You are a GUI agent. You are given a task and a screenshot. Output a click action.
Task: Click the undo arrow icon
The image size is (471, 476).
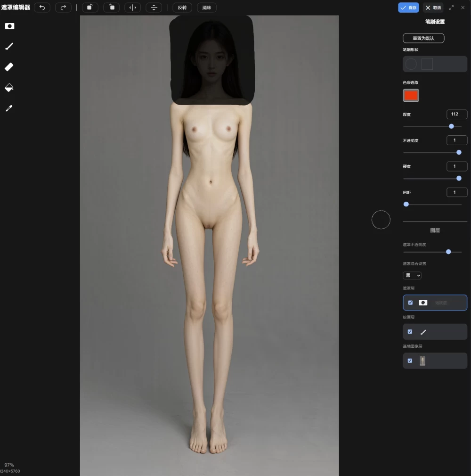point(42,8)
